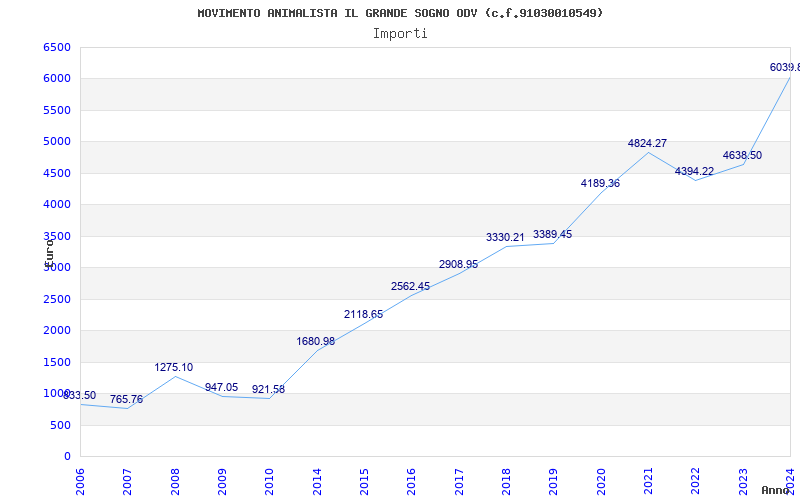
Task: Click the 1500 y-axis tick label
Action: point(57,362)
